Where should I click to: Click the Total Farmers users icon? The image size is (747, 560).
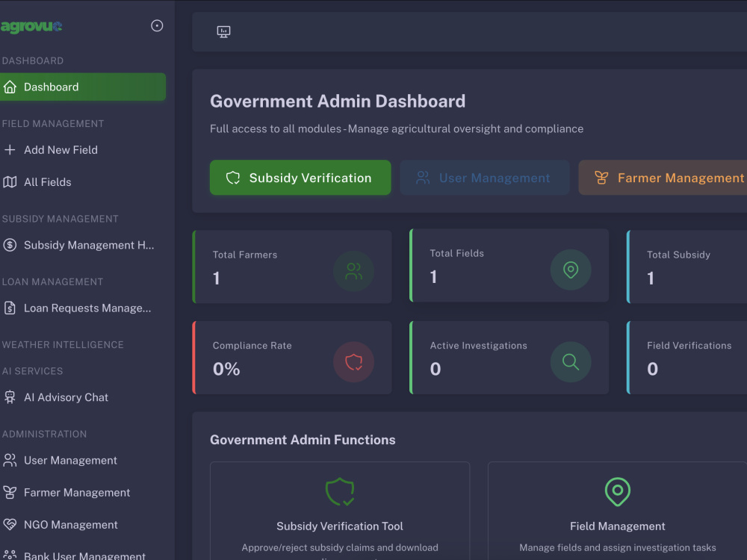point(353,272)
